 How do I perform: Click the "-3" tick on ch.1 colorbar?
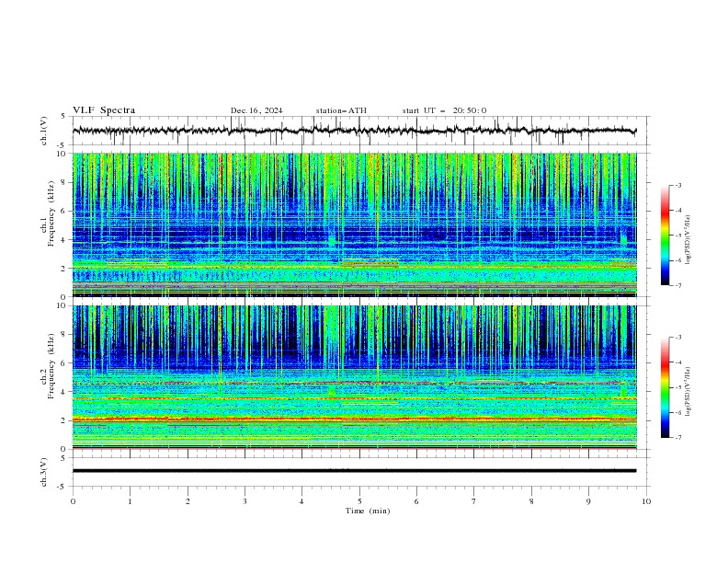(678, 185)
